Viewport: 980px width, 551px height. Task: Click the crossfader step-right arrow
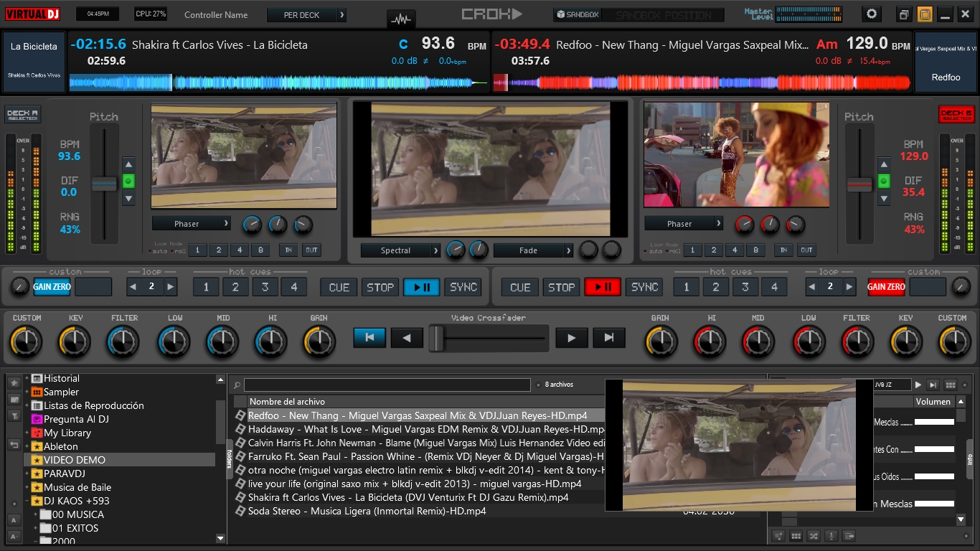(572, 337)
